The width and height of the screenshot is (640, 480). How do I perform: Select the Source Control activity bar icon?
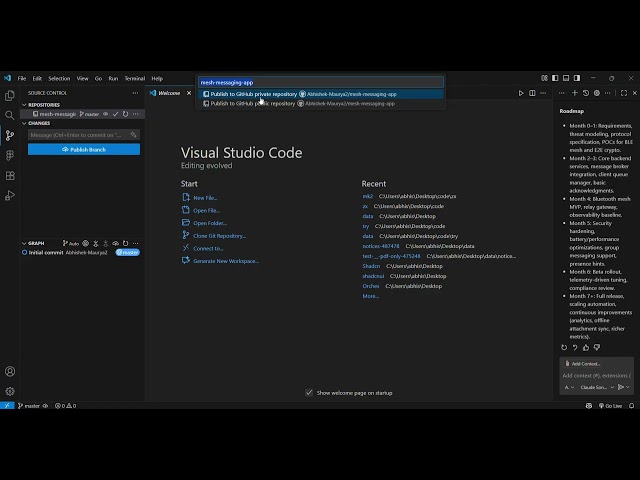(10, 136)
